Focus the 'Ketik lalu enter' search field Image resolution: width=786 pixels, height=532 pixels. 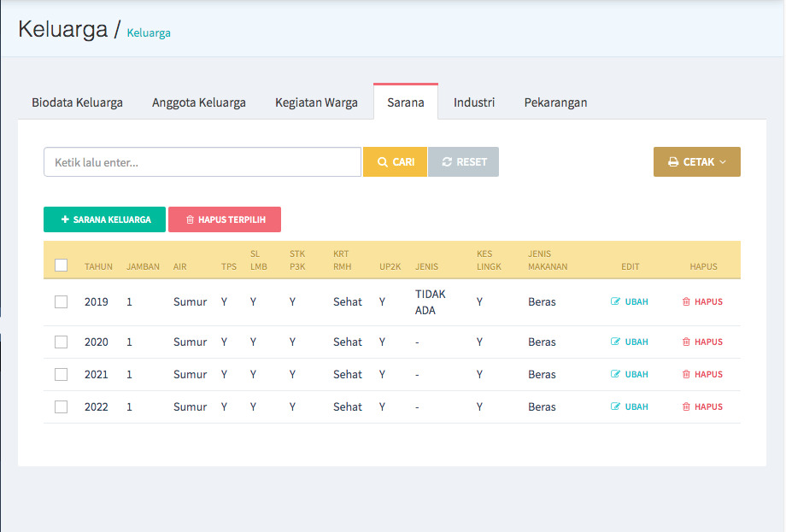point(202,162)
